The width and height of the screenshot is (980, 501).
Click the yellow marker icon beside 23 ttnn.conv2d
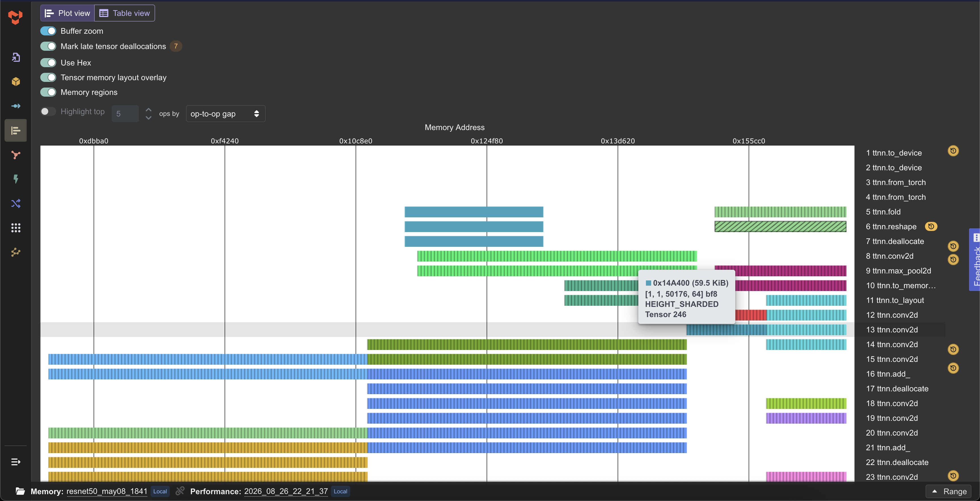[953, 475]
